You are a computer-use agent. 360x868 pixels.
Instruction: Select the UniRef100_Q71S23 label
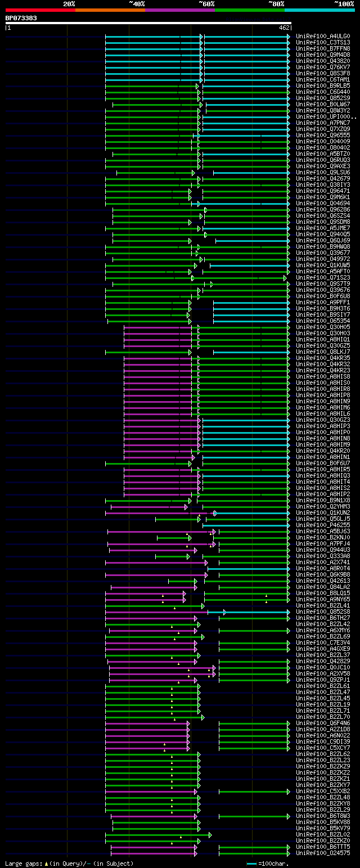(x=323, y=277)
